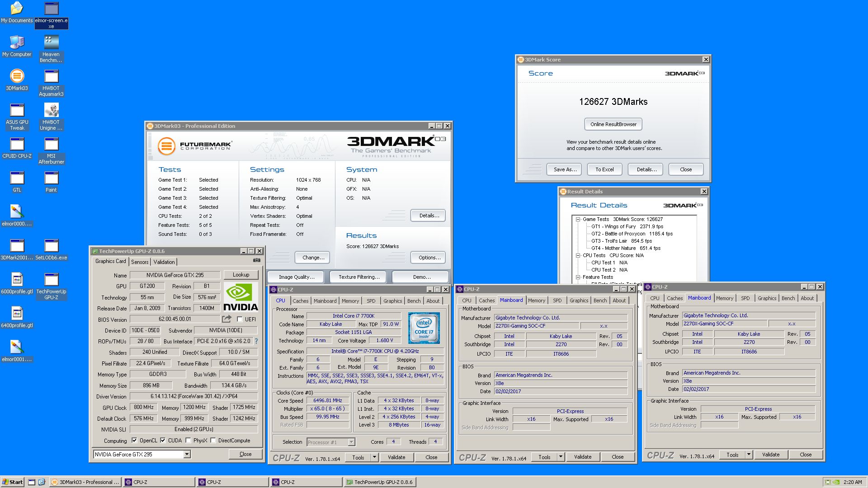Open Tools dropdown arrow in CPU tab window
This screenshot has width=868, height=488.
[x=374, y=457]
